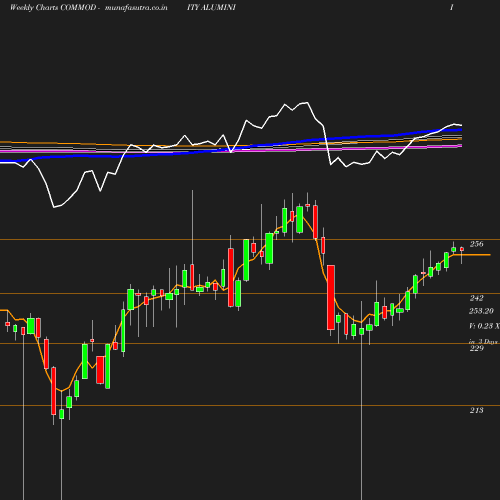This screenshot has width=500, height=500.
Task: Select the '242' price level label
Action: point(476,298)
